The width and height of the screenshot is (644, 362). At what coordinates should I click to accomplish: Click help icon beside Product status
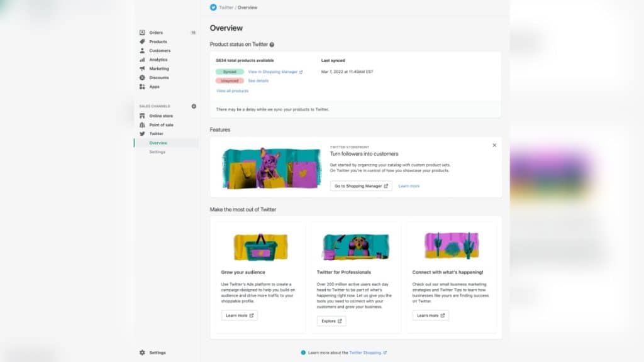272,45
